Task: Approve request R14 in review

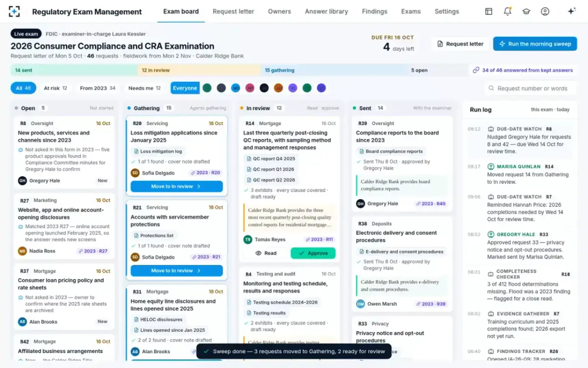Action: tap(313, 253)
